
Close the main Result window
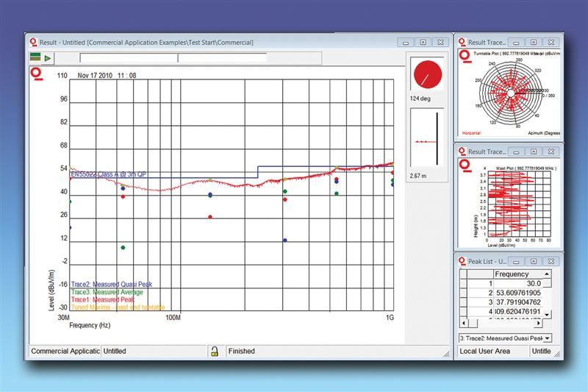click(440, 43)
